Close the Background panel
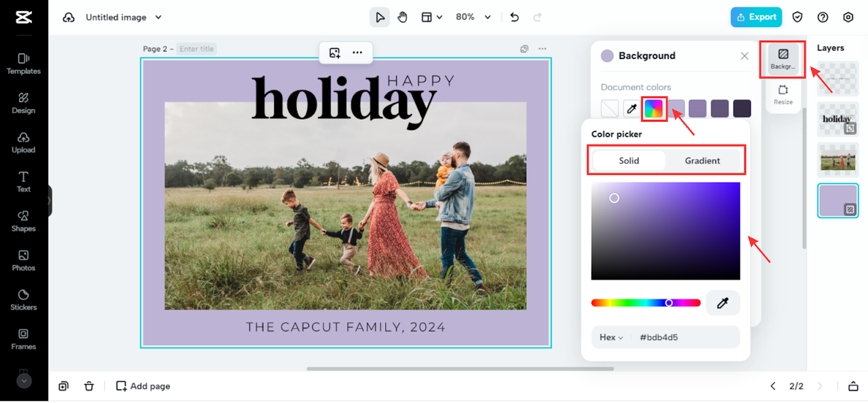The height and width of the screenshot is (403, 868). 745,56
